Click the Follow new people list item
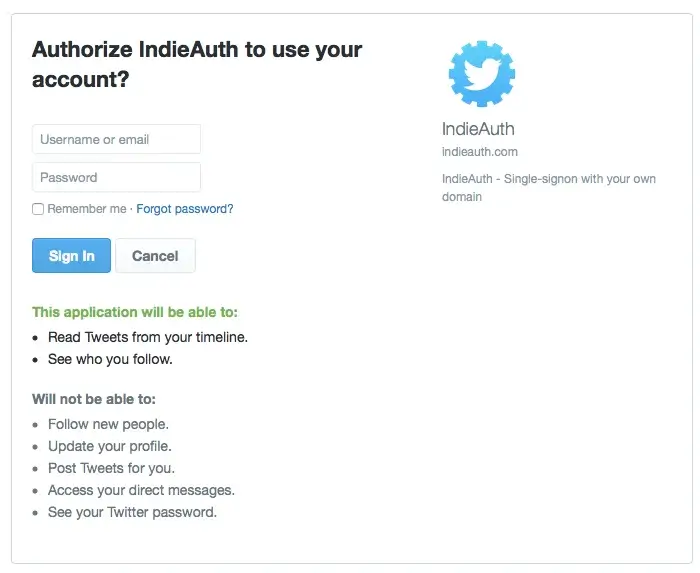This screenshot has width=700, height=573. [108, 424]
